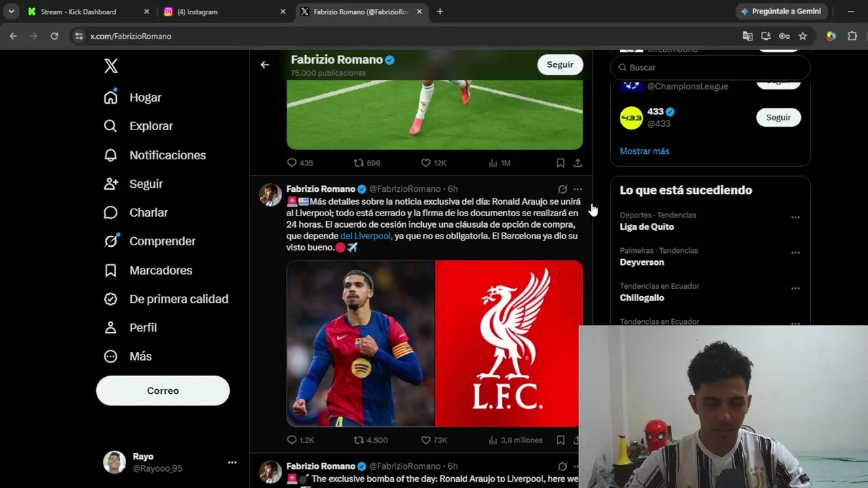Open the Más sidebar menu
Viewport: 868px width, 488px height.
click(x=127, y=357)
